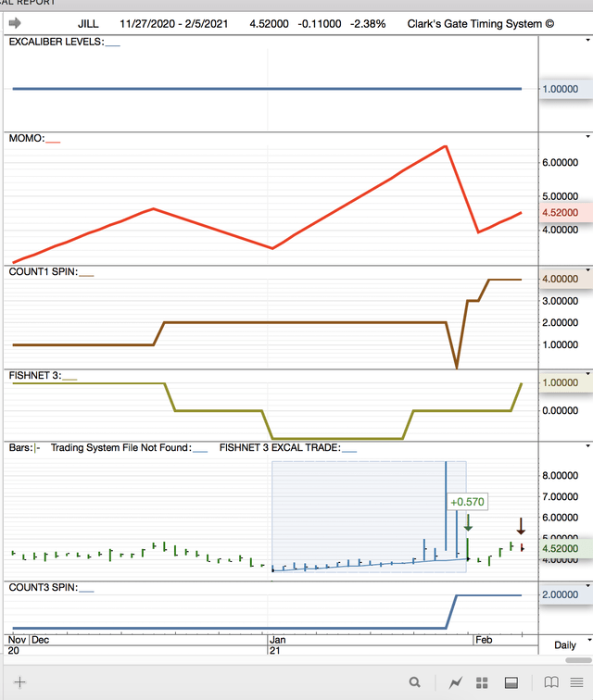This screenshot has width=593, height=700.
Task: Click the -0.11000 change value
Action: pos(320,24)
